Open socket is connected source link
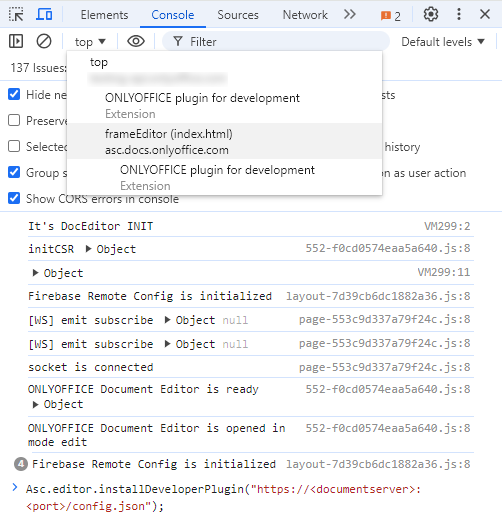This screenshot has width=502, height=527. [x=384, y=367]
